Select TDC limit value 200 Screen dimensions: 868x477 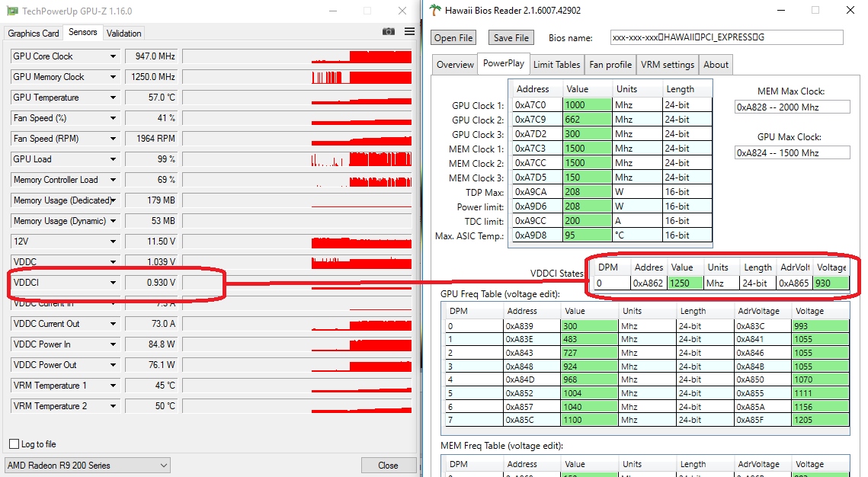point(588,221)
